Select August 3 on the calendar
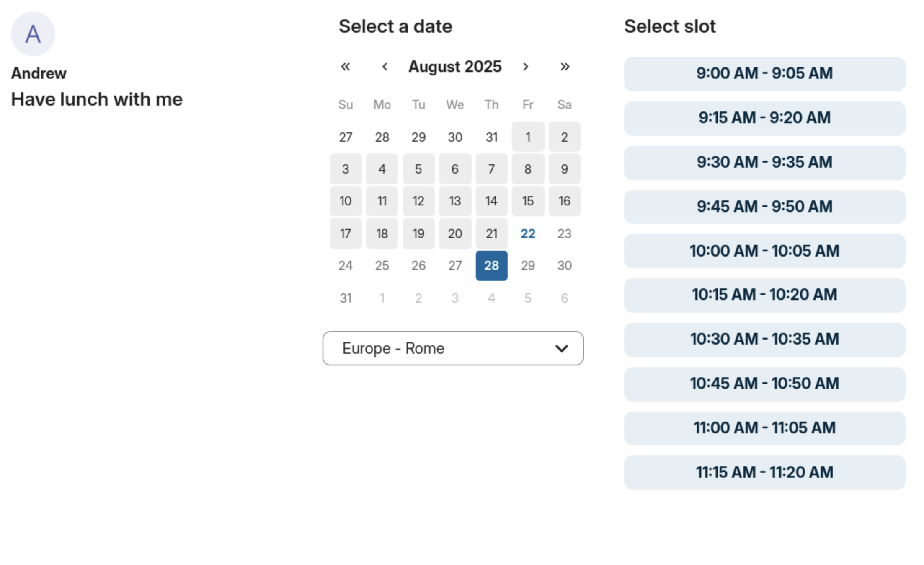This screenshot has height=565, width=924. pos(345,169)
